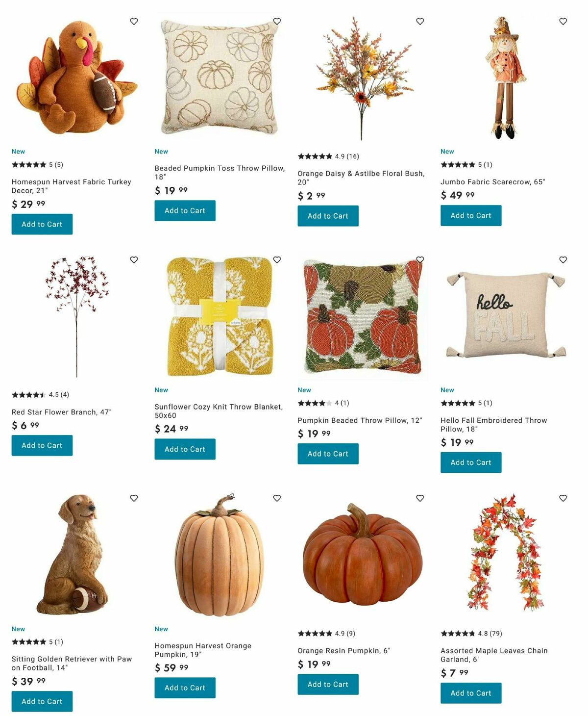Click wishlist heart on Jumbo Fabric Scarecrow
The image size is (588, 716).
(x=563, y=22)
